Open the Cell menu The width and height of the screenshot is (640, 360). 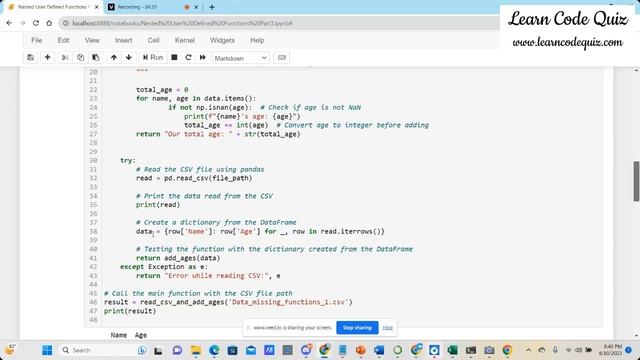[153, 40]
